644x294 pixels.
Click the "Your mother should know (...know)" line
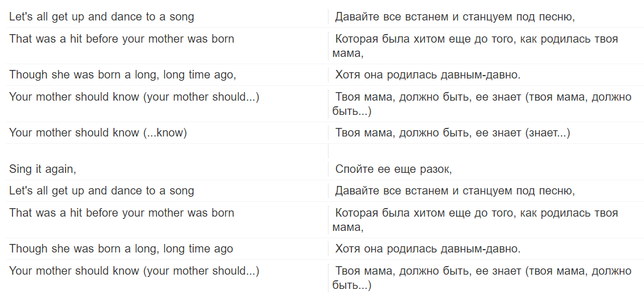pyautogui.click(x=98, y=132)
